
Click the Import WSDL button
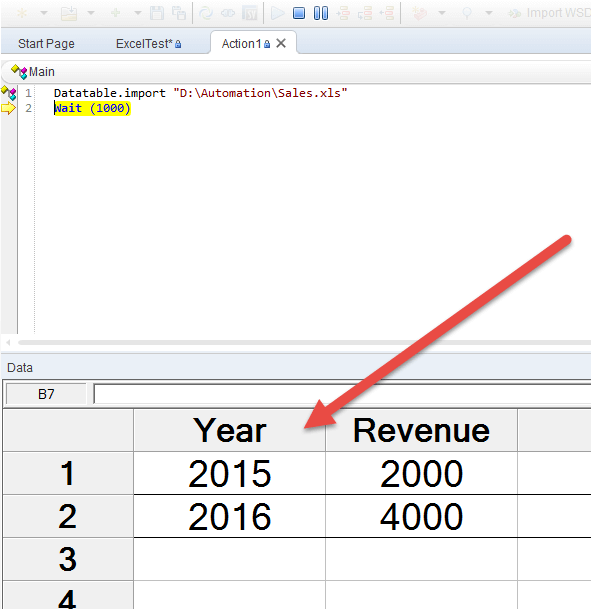(x=549, y=13)
